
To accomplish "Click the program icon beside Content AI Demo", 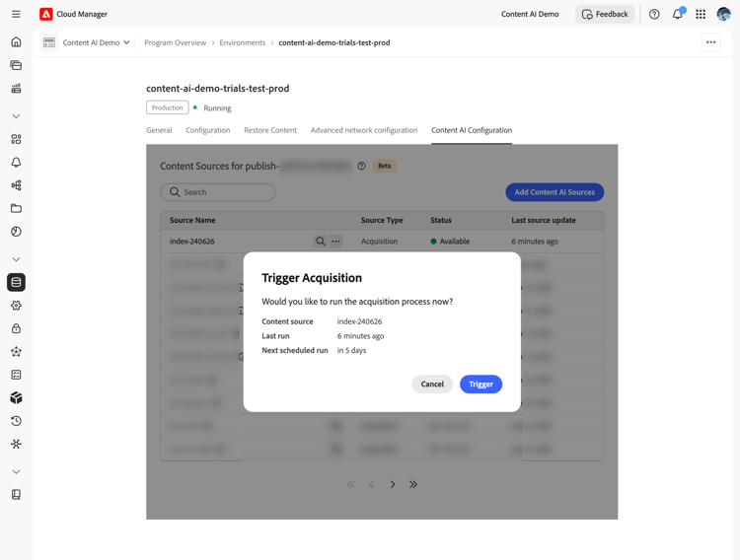I will 49,42.
